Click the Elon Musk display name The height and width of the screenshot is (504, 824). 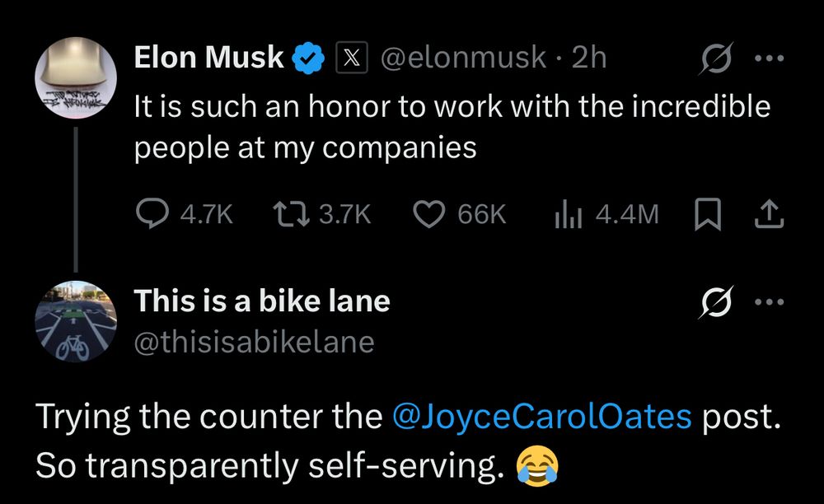(209, 58)
